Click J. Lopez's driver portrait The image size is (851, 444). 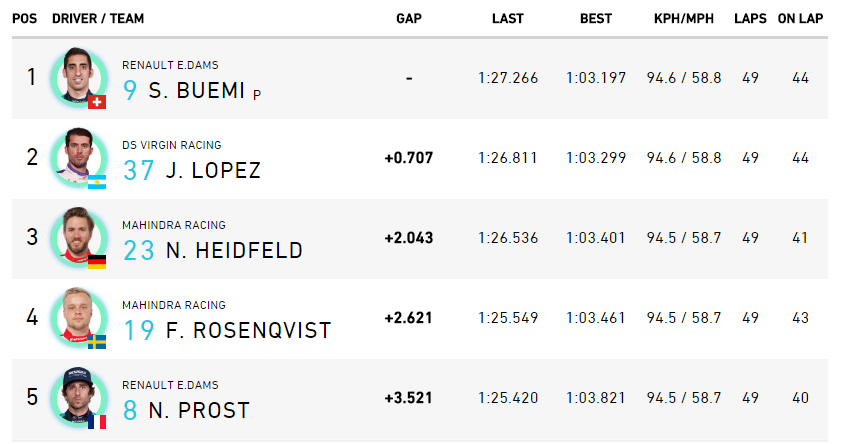tap(79, 156)
